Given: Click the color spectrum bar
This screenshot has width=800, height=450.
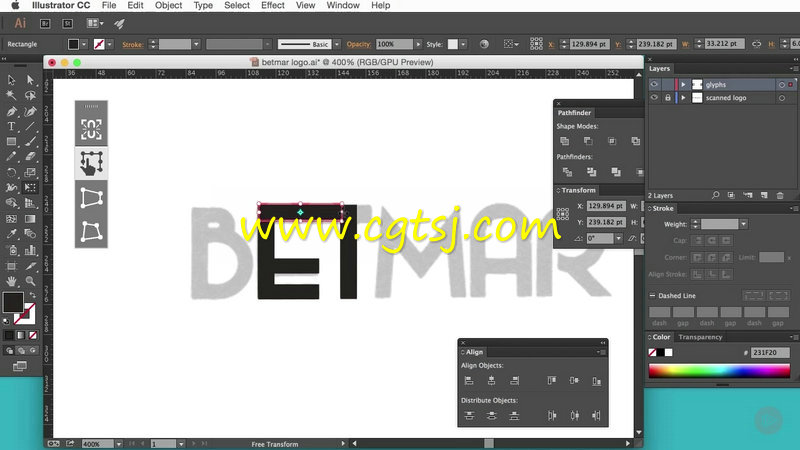Looking at the screenshot, I should point(719,371).
